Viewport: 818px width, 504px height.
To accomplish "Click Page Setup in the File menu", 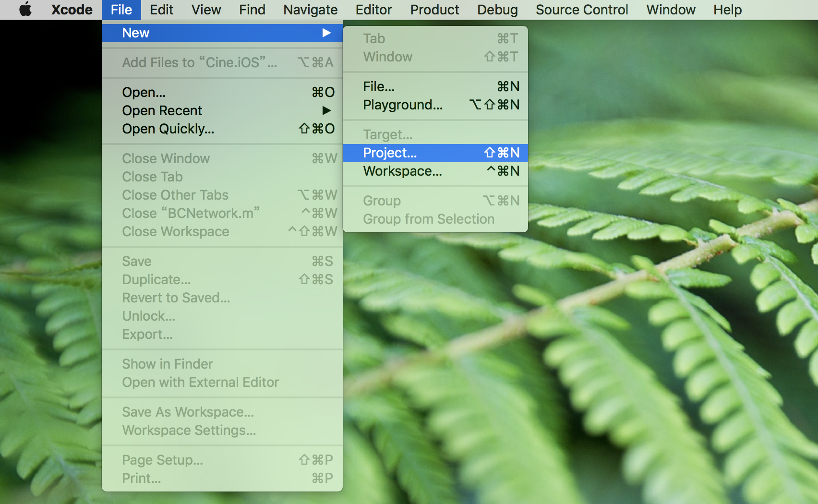I will tap(163, 459).
